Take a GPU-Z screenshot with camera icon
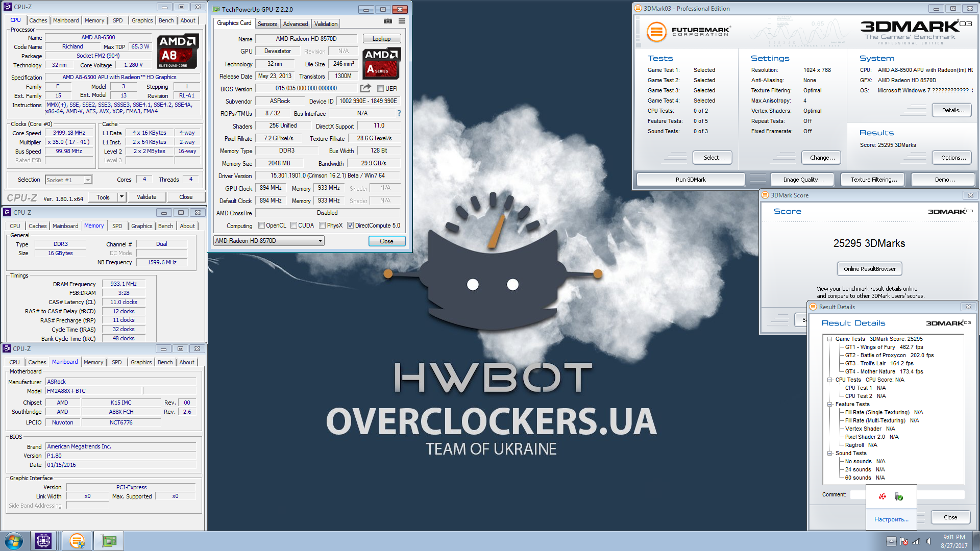 coord(388,21)
